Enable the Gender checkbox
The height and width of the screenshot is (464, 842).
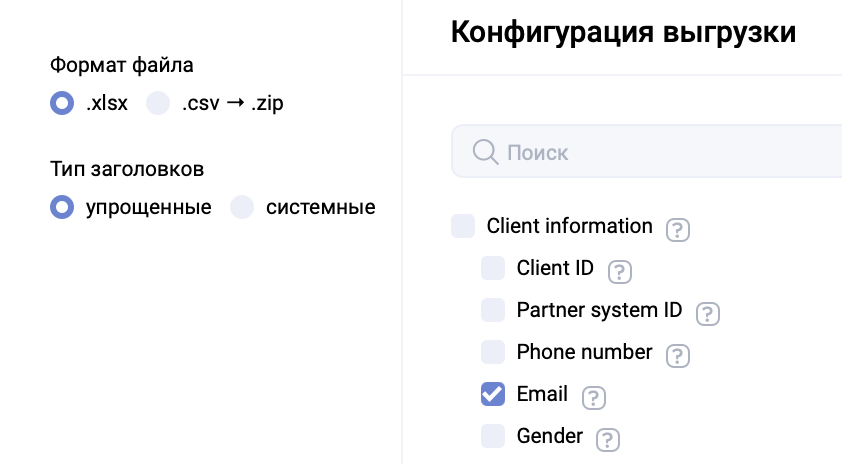pos(493,436)
